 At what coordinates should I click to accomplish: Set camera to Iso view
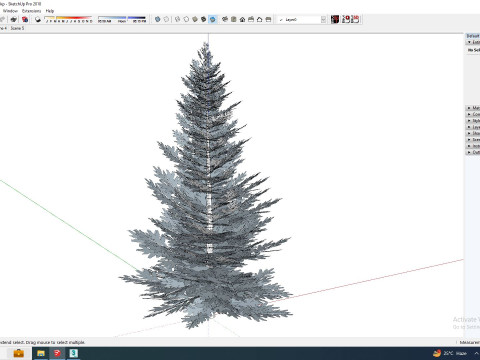pos(225,19)
